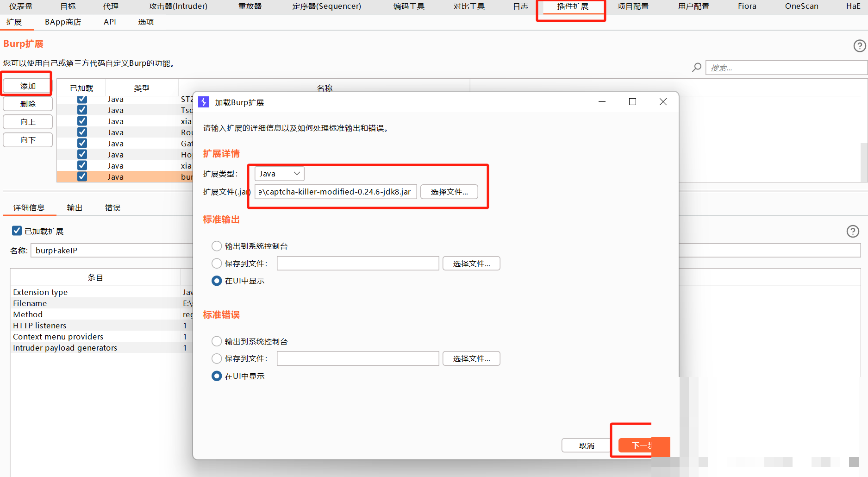The image size is (868, 477).
Task: Select 标准输出 在UI中显示 radio
Action: (216, 281)
